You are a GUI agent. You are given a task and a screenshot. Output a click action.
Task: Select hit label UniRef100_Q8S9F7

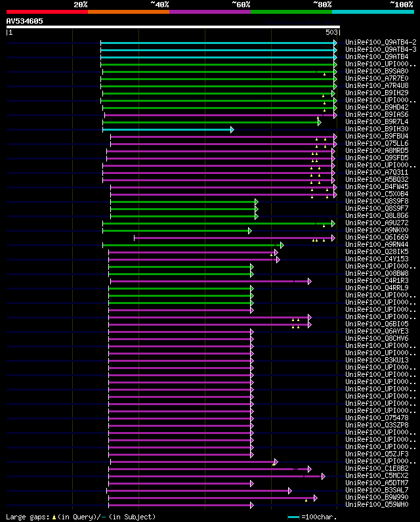click(x=377, y=208)
